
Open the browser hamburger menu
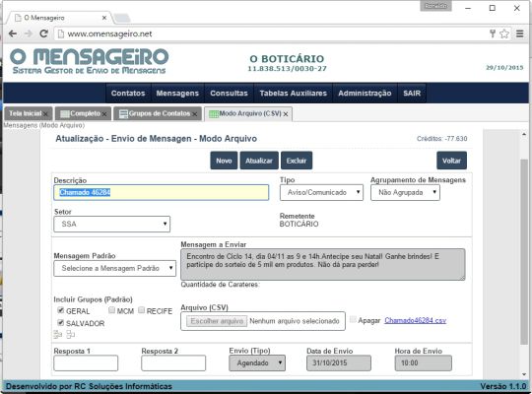point(520,33)
